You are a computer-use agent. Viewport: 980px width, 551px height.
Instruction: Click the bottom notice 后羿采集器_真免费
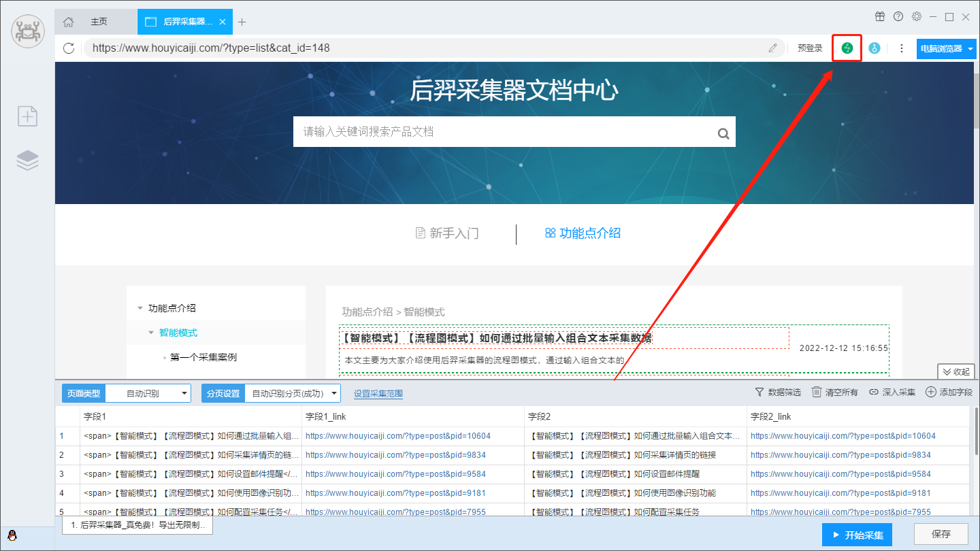pos(137,526)
